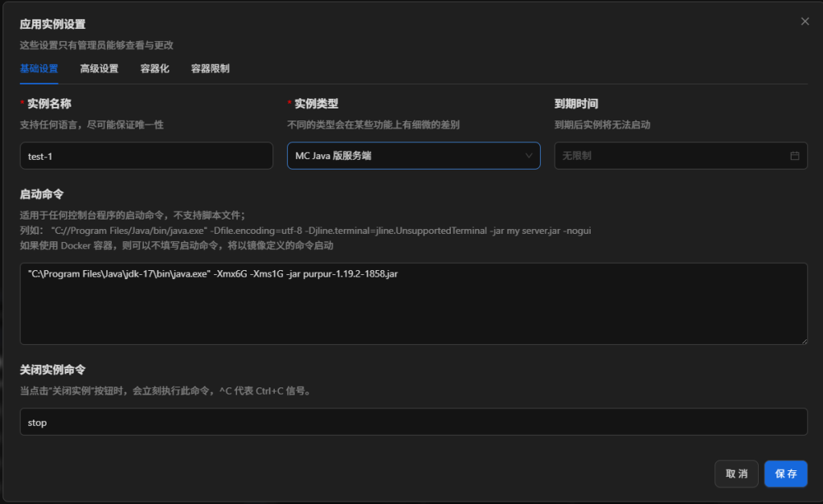
Task: Grab the resize handle of 启动命令 textarea
Action: (803, 340)
